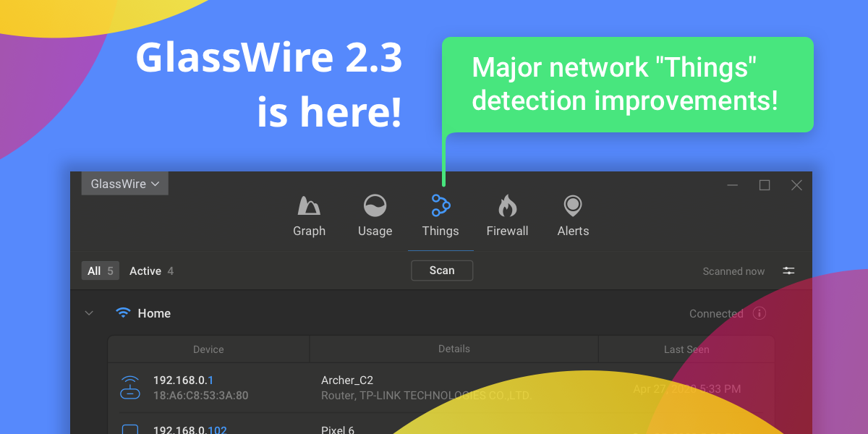This screenshot has width=868, height=434.
Task: Switch to the Firewall tab
Action: tap(507, 217)
